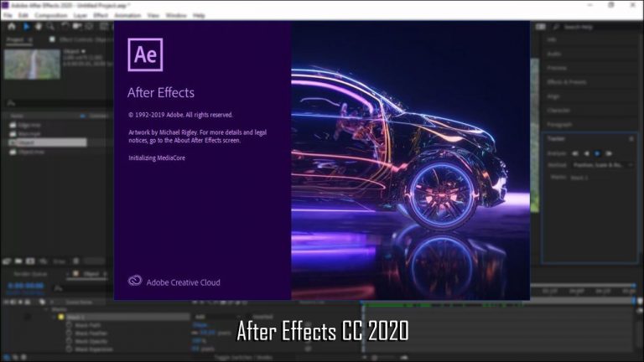Toggle the Mask Feather stopwatch
644x362 pixels.
pyautogui.click(x=70, y=332)
